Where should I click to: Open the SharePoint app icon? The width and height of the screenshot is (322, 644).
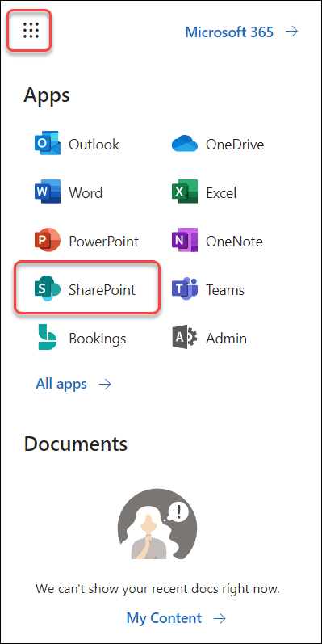point(48,289)
